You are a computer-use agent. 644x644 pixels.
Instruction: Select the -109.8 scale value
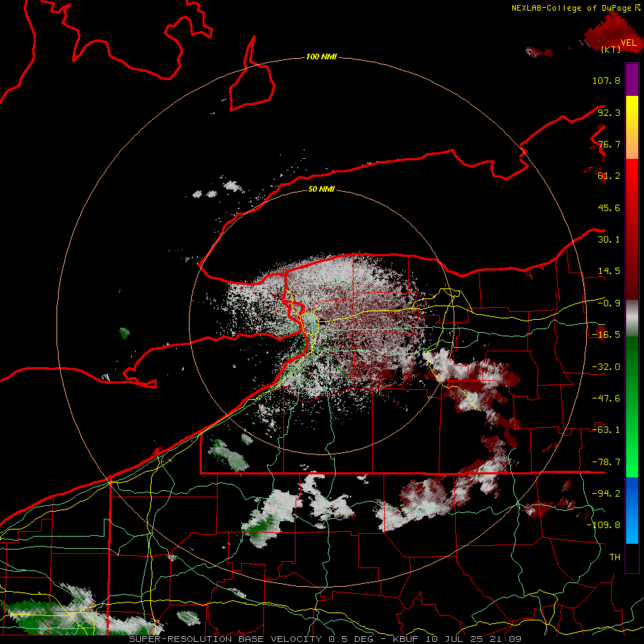[x=604, y=525]
